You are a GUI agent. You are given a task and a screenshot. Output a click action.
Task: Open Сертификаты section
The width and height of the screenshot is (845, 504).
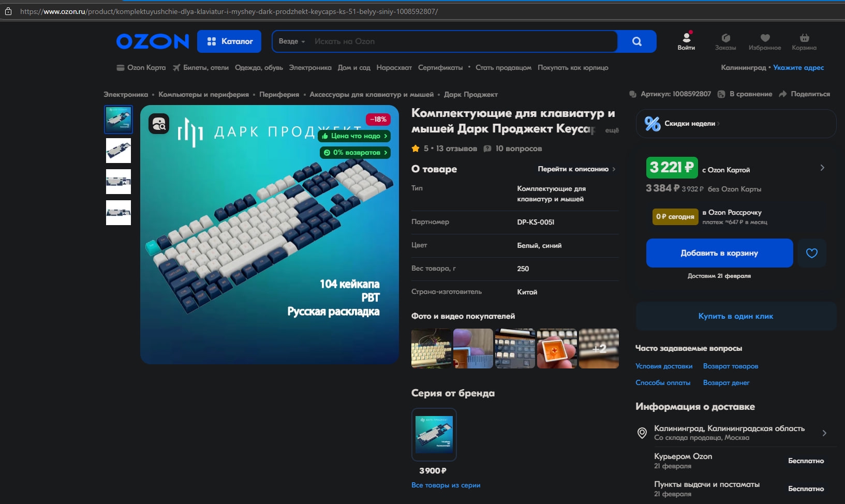pyautogui.click(x=440, y=68)
